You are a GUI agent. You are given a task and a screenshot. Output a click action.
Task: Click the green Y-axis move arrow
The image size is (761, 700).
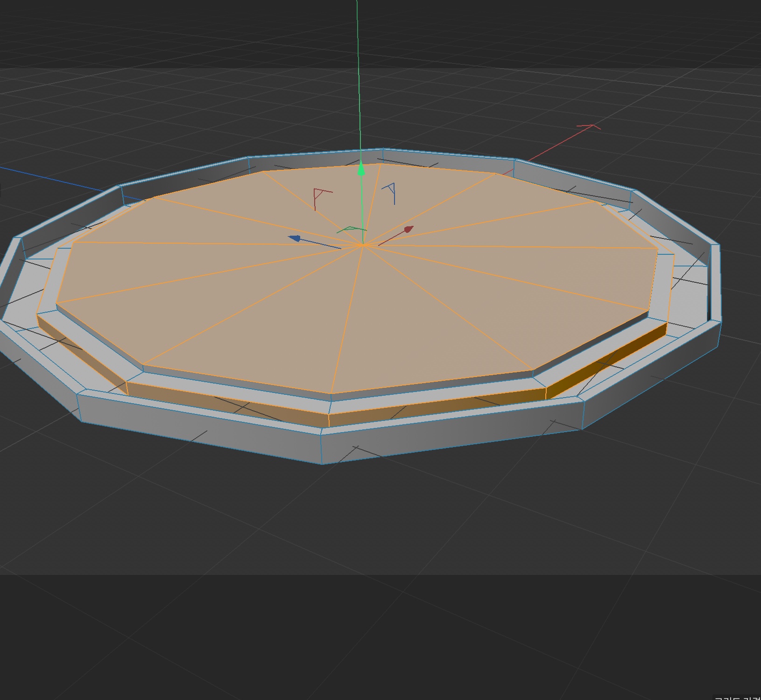tap(361, 168)
